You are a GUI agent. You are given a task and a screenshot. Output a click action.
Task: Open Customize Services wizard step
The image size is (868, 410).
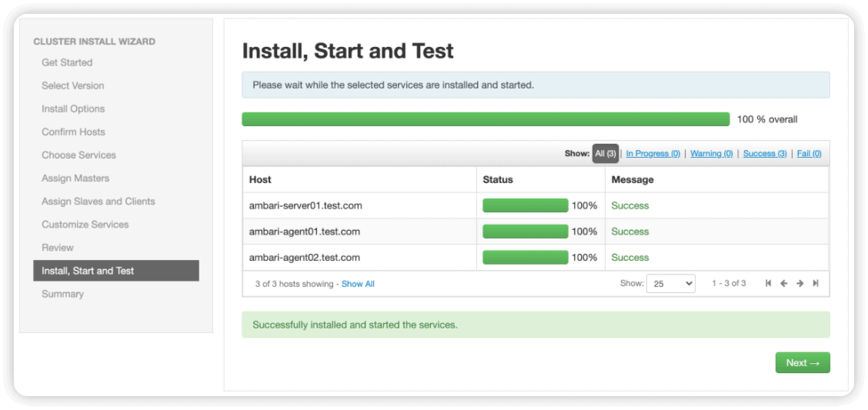tap(85, 225)
